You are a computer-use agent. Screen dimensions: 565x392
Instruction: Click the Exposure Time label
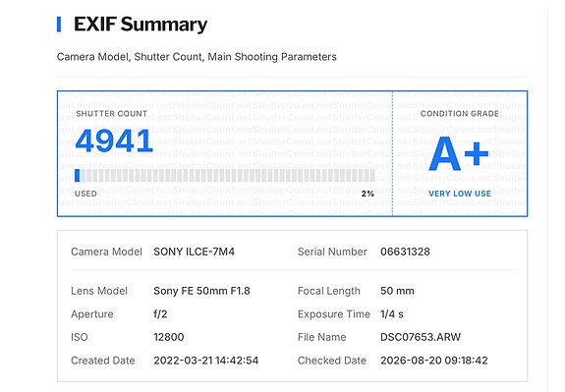(x=334, y=314)
